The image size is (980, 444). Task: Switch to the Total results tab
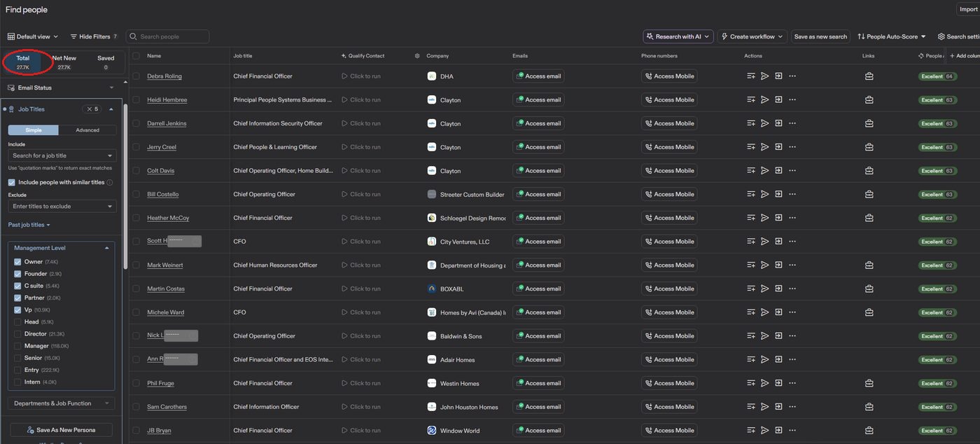click(23, 62)
